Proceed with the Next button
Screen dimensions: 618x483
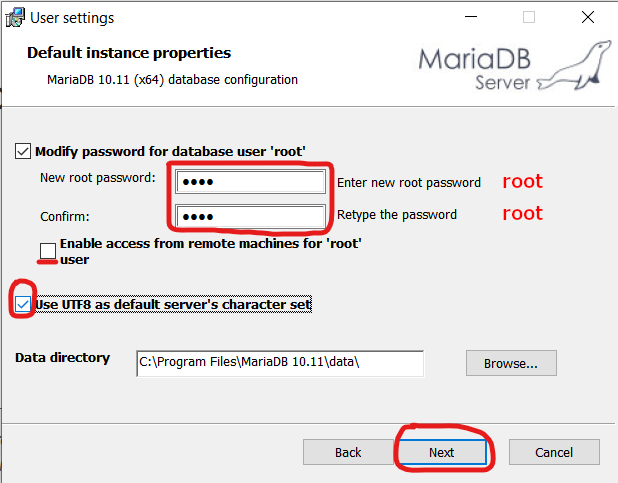[x=441, y=452]
